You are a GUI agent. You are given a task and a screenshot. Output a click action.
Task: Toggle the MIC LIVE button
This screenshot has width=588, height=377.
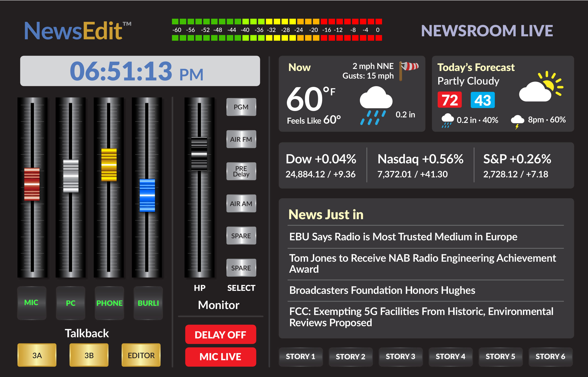[220, 357]
